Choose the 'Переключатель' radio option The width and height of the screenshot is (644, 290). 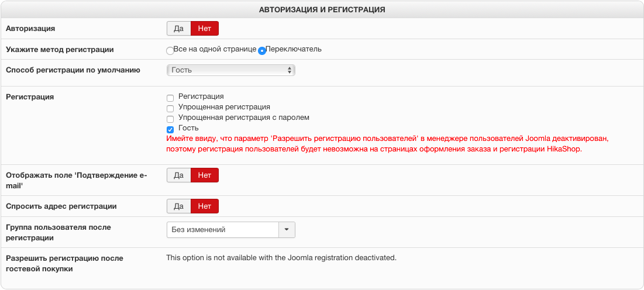point(262,50)
